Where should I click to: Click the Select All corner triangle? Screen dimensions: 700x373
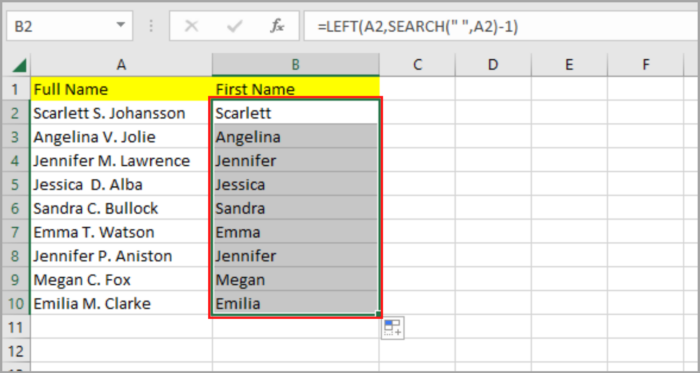tap(19, 65)
